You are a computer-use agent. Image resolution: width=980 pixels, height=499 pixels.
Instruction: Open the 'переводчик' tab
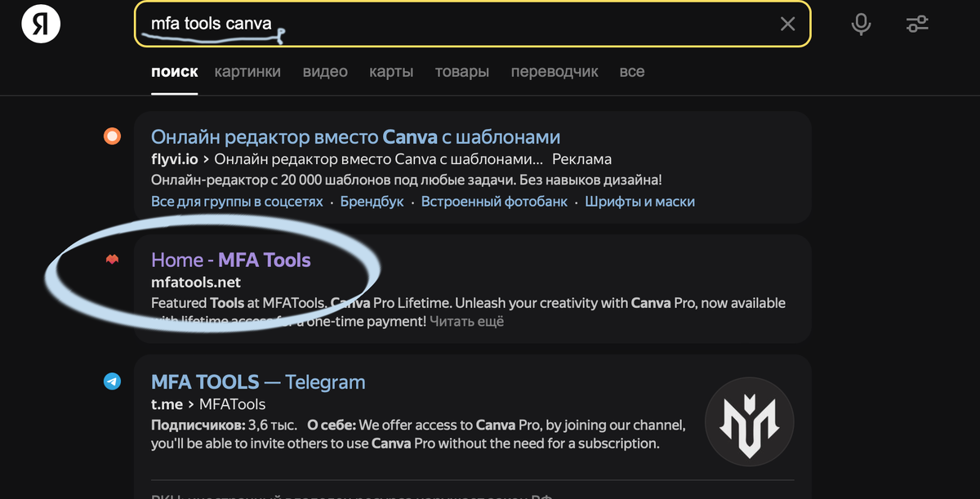point(555,72)
